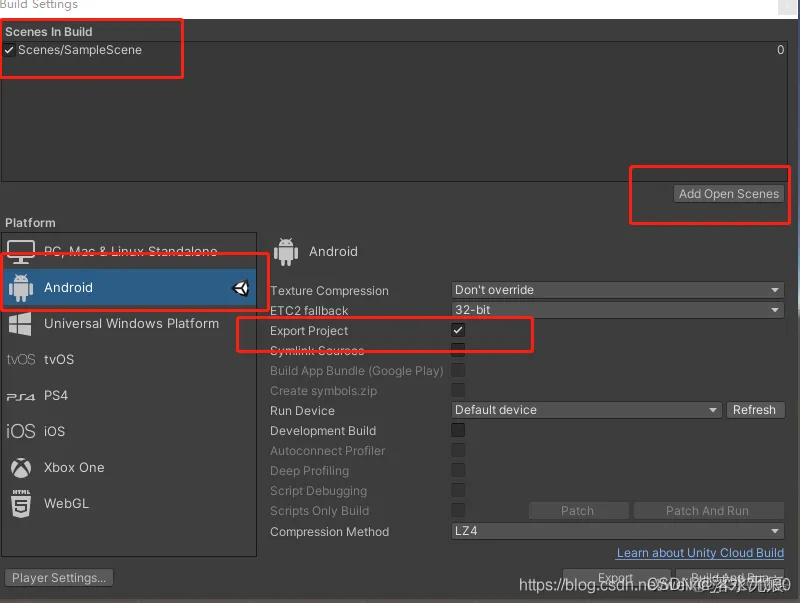800x603 pixels.
Task: Click the Patch And Run button
Action: 707,511
